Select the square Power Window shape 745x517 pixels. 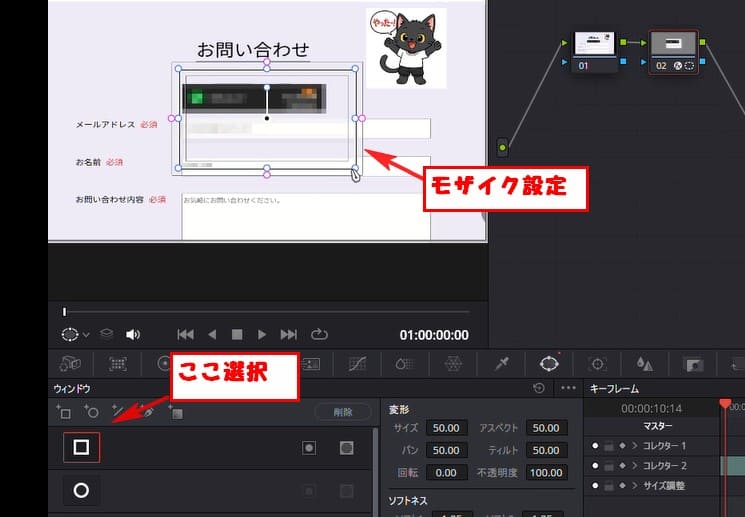[x=81, y=448]
